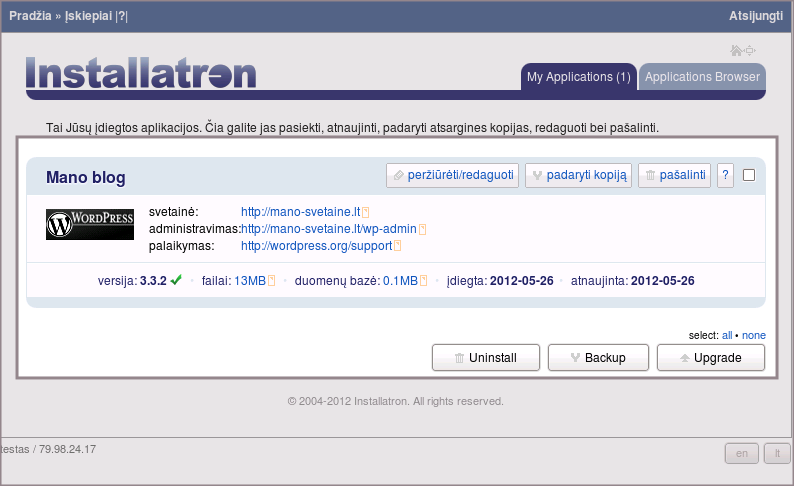
Task: Click the fullscreen icon beside the home icon
Action: coord(750,50)
